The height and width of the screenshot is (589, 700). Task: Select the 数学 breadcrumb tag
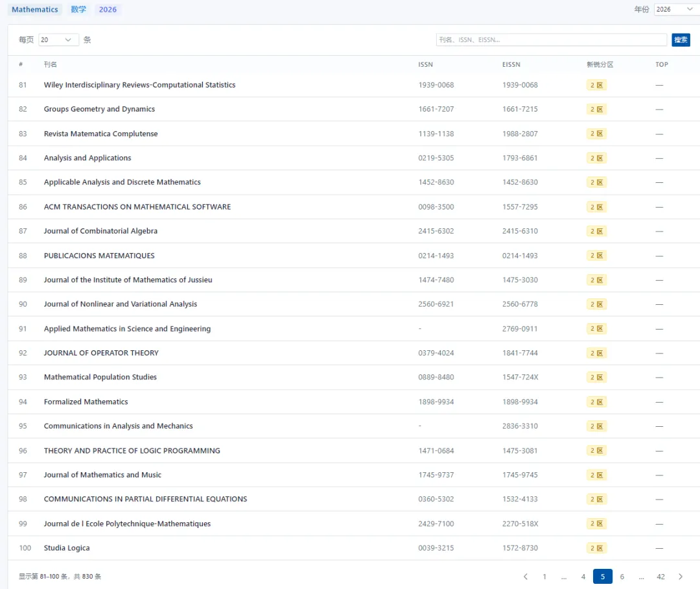pos(78,9)
